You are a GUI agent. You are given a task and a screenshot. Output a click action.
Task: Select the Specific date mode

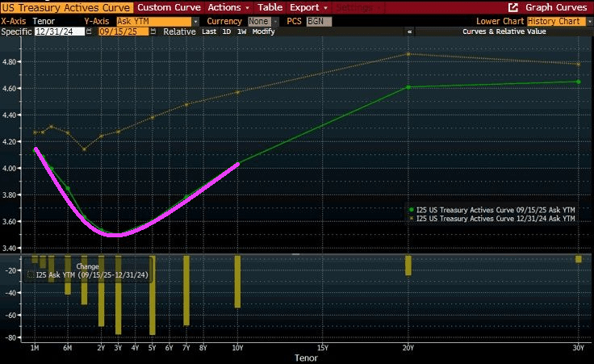[15, 31]
